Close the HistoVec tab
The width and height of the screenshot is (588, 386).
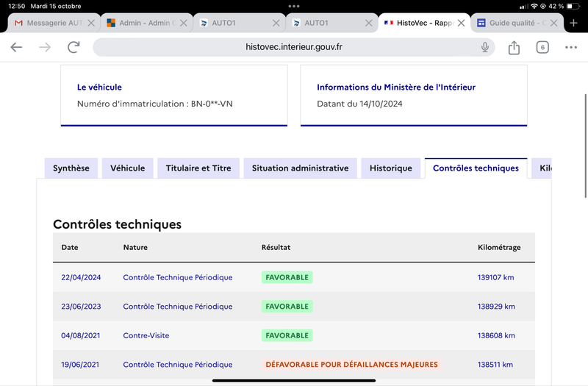pyautogui.click(x=462, y=24)
